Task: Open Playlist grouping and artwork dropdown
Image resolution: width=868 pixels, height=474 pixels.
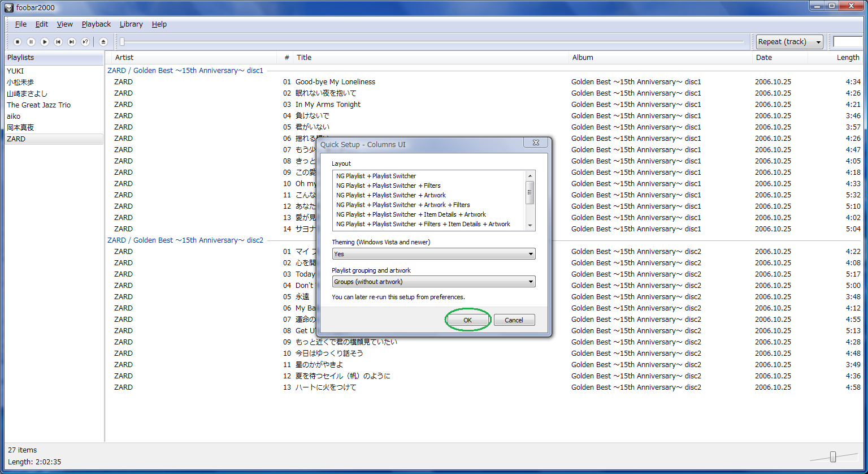Action: [433, 282]
